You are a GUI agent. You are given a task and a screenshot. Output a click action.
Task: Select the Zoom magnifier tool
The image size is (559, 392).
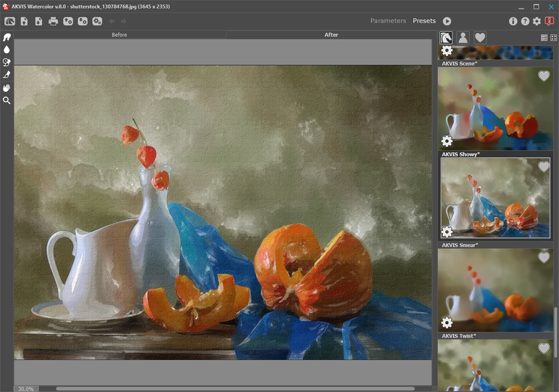pyautogui.click(x=7, y=100)
